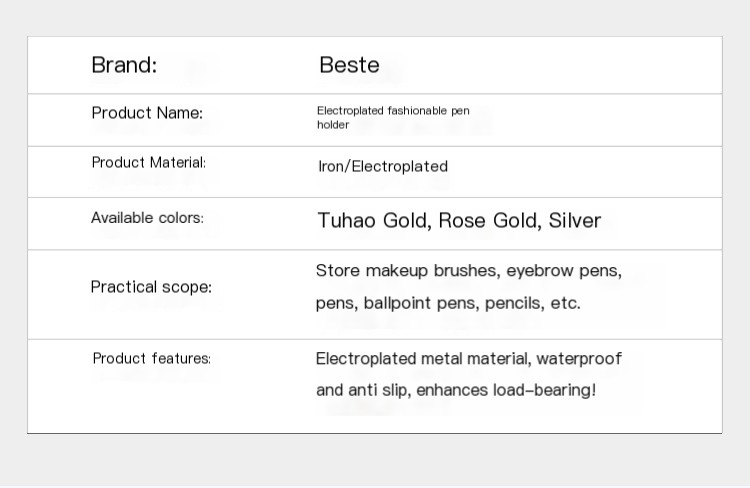Click the 'Brand:' label
This screenshot has width=750, height=488.
tap(124, 65)
